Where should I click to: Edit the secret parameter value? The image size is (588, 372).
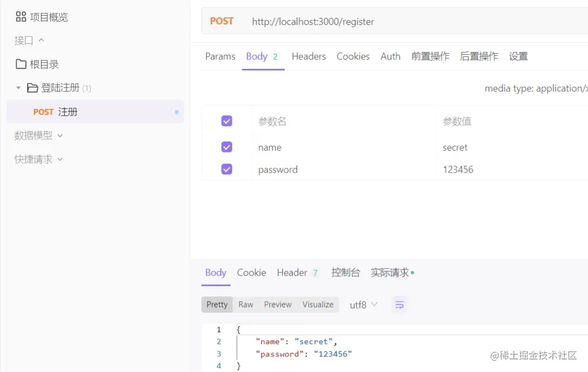point(455,147)
